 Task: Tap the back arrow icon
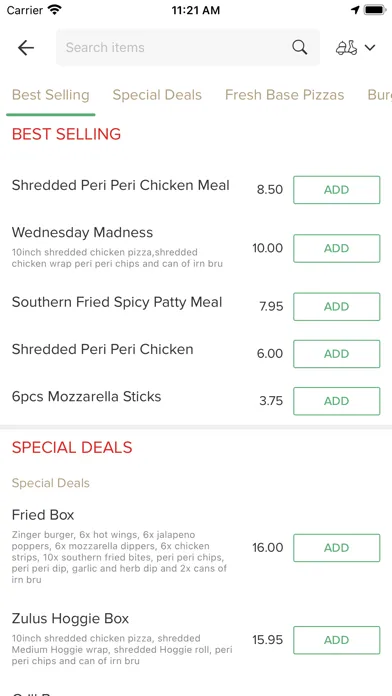26,47
